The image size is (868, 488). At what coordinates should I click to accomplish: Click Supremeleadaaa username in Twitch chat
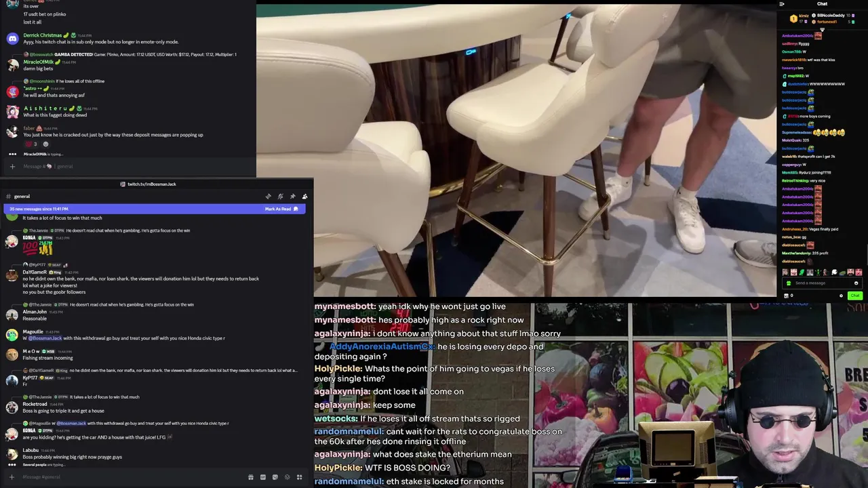(797, 132)
